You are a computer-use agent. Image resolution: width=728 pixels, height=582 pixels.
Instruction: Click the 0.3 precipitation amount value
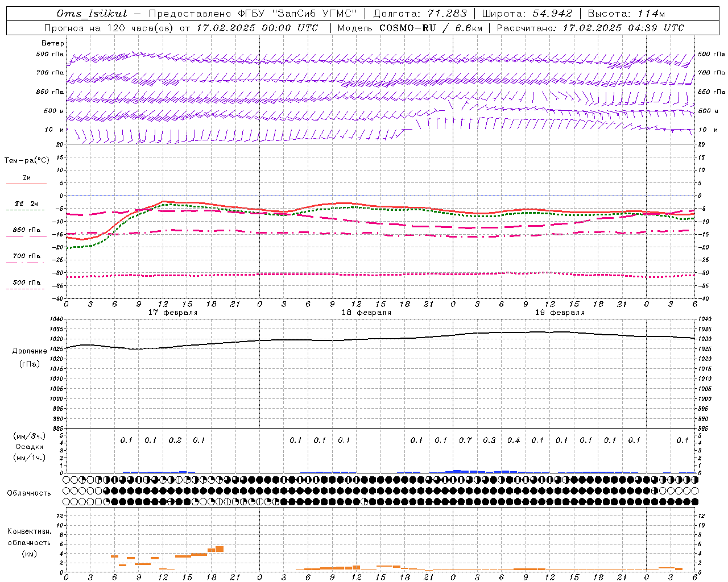pos(489,440)
